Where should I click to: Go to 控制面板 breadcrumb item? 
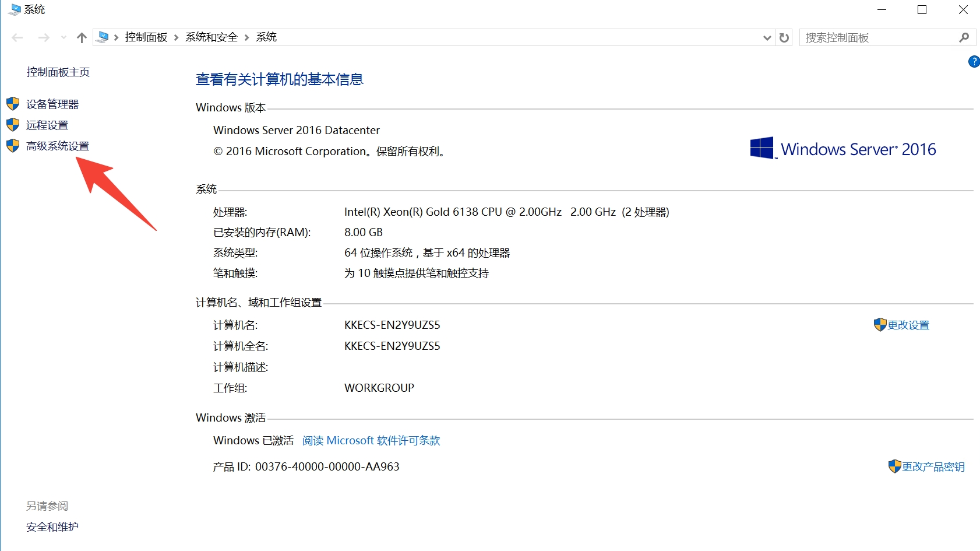pos(146,37)
